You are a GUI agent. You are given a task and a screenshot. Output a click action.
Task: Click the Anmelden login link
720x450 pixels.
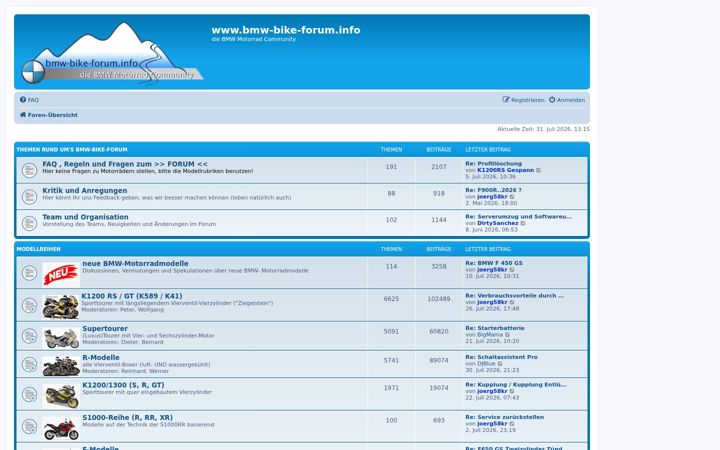coord(567,100)
